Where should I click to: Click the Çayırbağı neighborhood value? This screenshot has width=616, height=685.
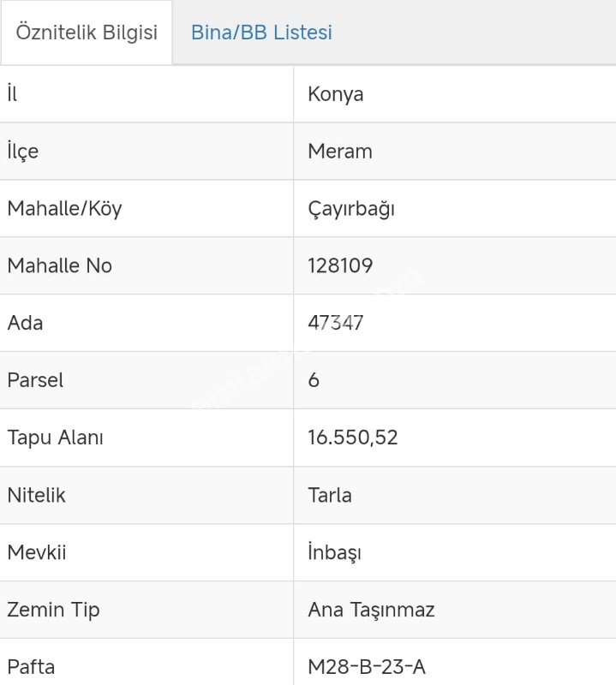coord(351,209)
